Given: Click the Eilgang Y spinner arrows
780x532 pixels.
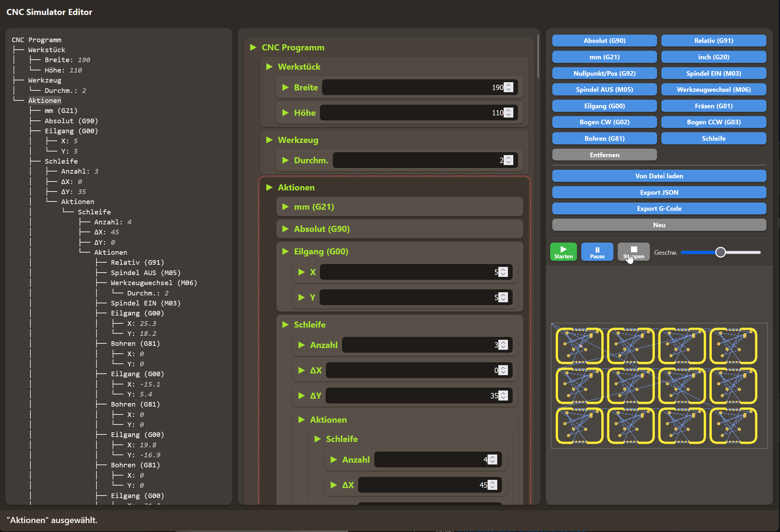Looking at the screenshot, I should coord(503,297).
